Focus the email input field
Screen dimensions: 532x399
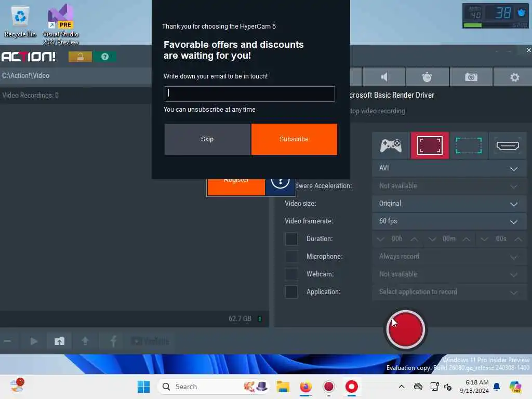click(250, 94)
